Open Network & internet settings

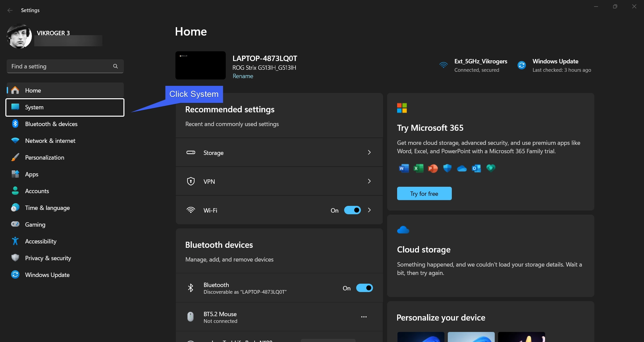pyautogui.click(x=65, y=141)
